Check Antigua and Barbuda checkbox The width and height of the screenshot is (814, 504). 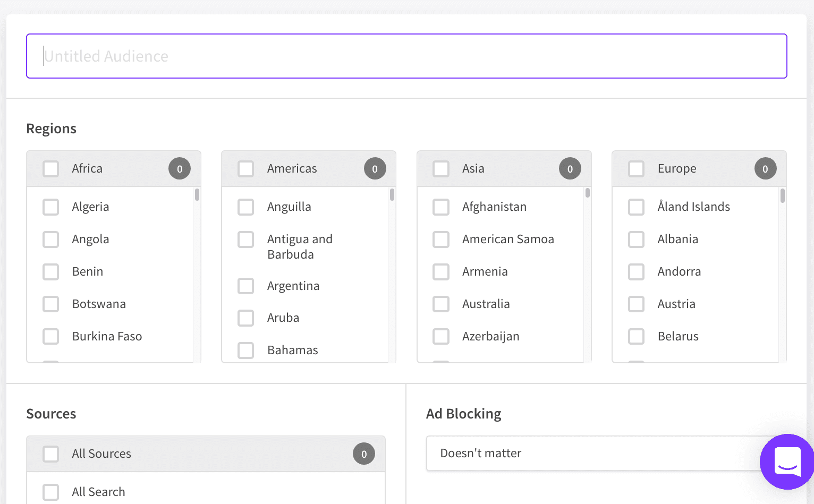(246, 240)
